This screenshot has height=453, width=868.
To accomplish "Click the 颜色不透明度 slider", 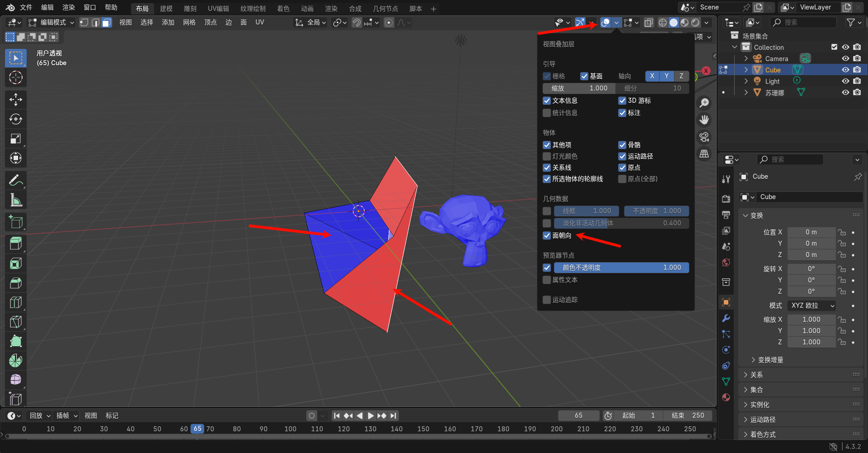I will [x=621, y=268].
